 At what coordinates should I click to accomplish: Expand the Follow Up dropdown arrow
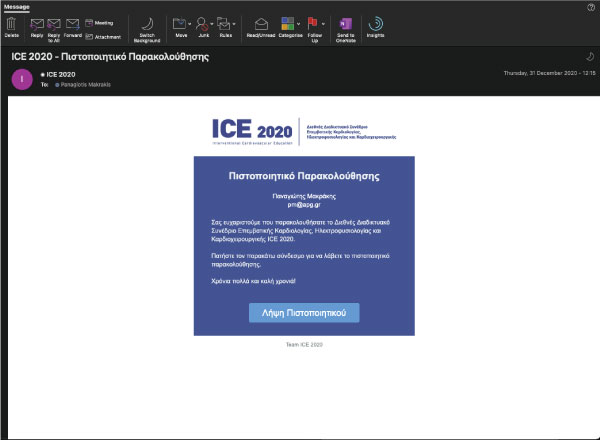(323, 24)
